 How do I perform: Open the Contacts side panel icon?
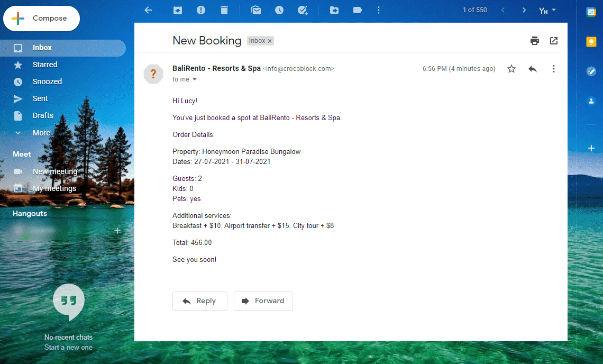(591, 101)
